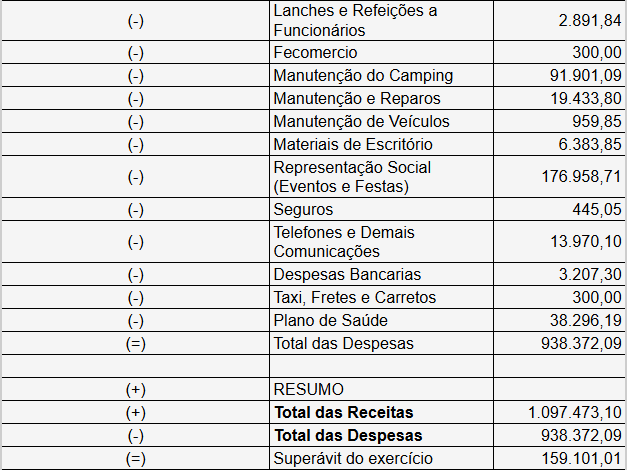Select the Manutenção de Veículos row label
627x470 pixels.
(x=361, y=121)
